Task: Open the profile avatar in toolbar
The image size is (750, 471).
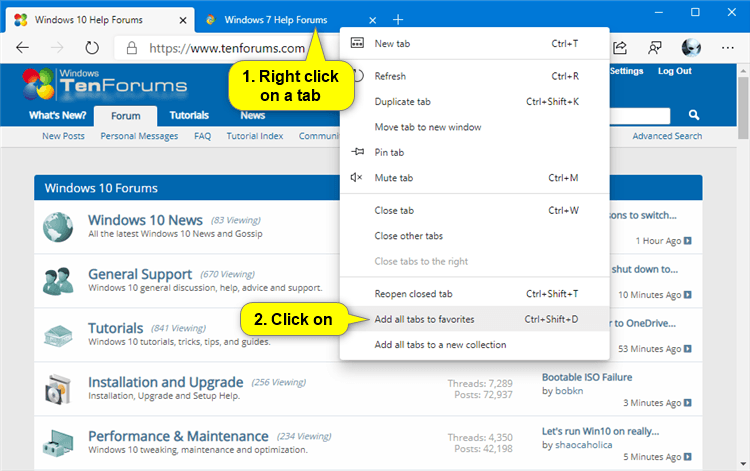Action: pyautogui.click(x=691, y=47)
